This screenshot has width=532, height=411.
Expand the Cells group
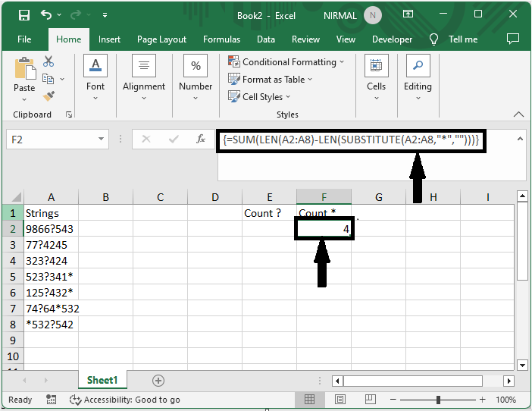[x=377, y=77]
